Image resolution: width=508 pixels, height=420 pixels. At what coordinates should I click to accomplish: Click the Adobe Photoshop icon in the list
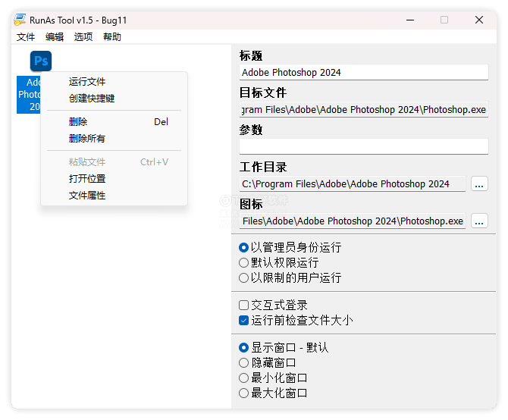[x=41, y=61]
